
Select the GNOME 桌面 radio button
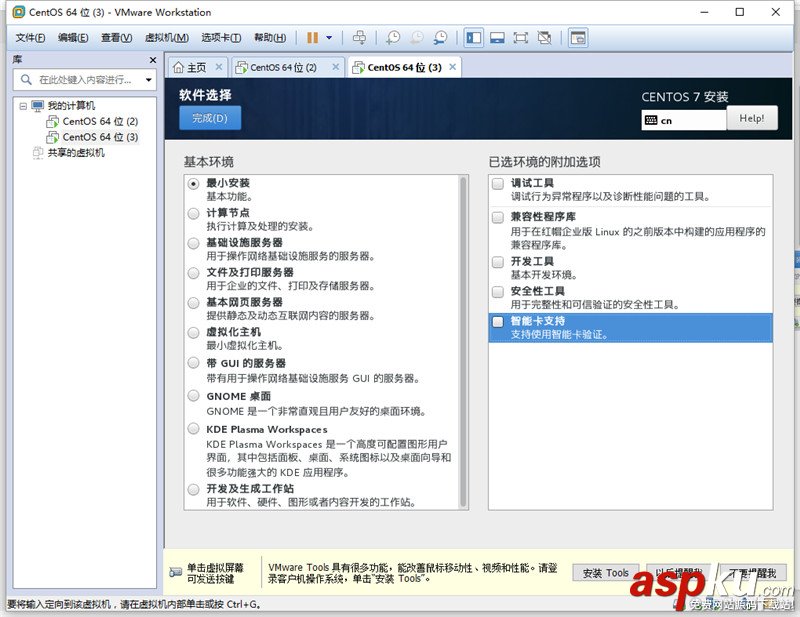[193, 396]
